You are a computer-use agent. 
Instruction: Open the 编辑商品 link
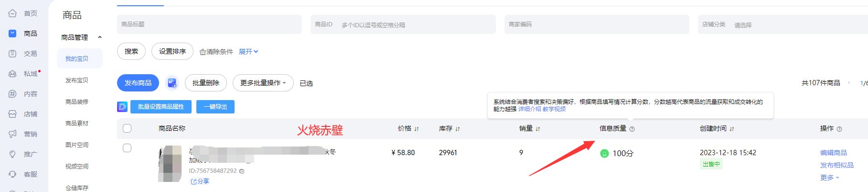pyautogui.click(x=834, y=153)
